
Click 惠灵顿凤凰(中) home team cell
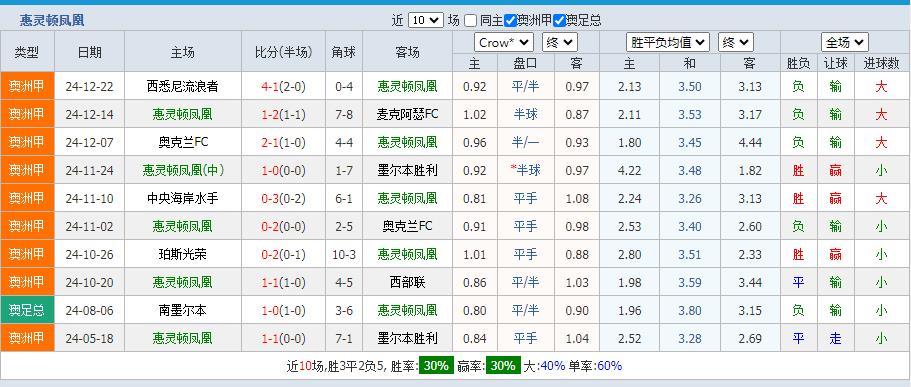pyautogui.click(x=182, y=170)
